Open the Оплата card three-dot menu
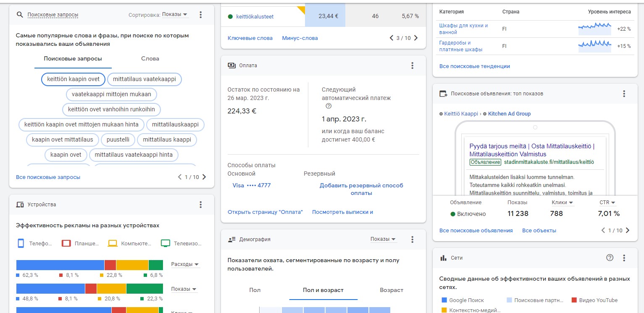The image size is (644, 313). click(x=412, y=66)
